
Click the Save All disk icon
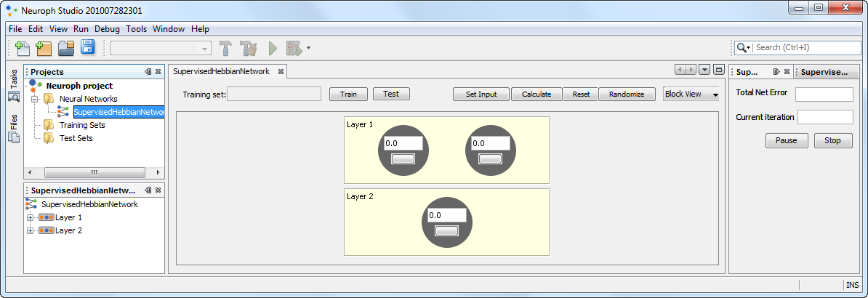[88, 48]
